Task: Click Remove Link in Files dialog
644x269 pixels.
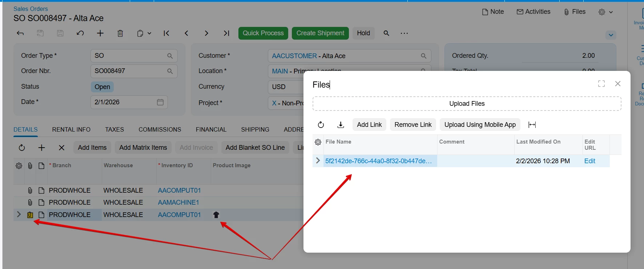Action: coord(413,125)
